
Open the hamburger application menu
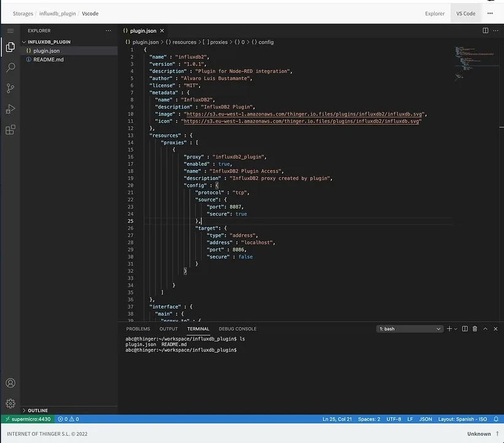[x=10, y=31]
